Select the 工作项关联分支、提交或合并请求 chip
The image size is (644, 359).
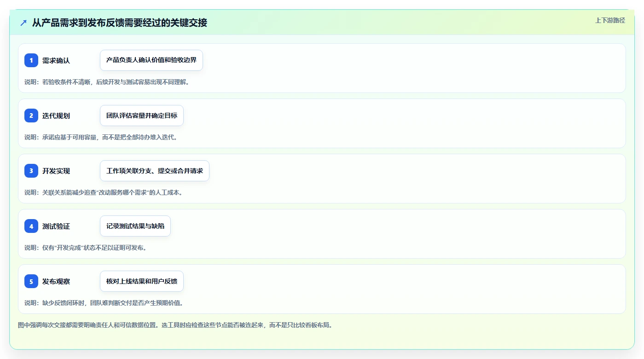coord(155,171)
